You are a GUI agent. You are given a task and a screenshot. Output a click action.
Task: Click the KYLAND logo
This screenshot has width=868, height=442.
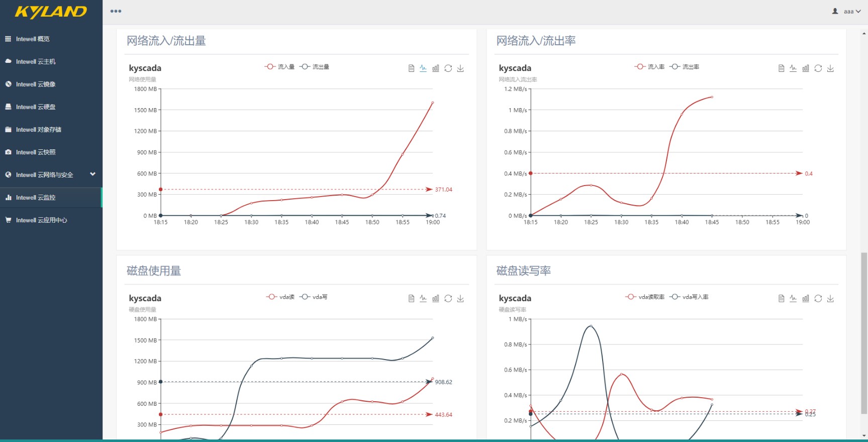51,12
